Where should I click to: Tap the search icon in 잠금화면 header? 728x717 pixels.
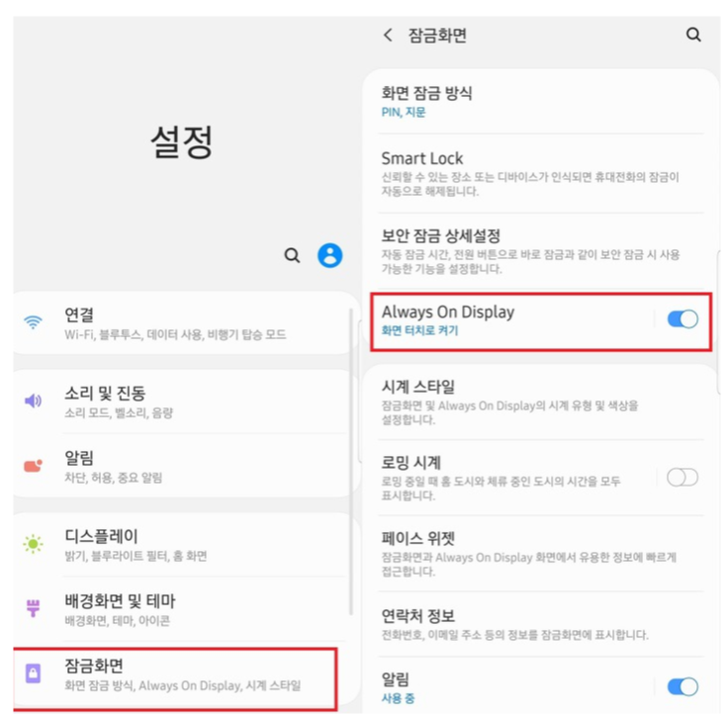coord(693,35)
